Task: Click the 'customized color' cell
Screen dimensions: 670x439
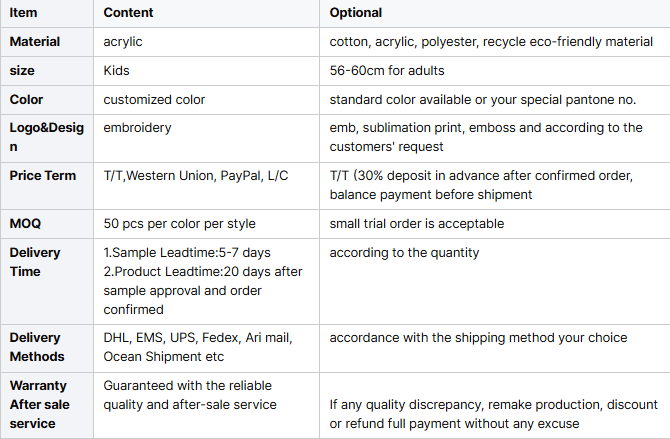Action: [154, 100]
